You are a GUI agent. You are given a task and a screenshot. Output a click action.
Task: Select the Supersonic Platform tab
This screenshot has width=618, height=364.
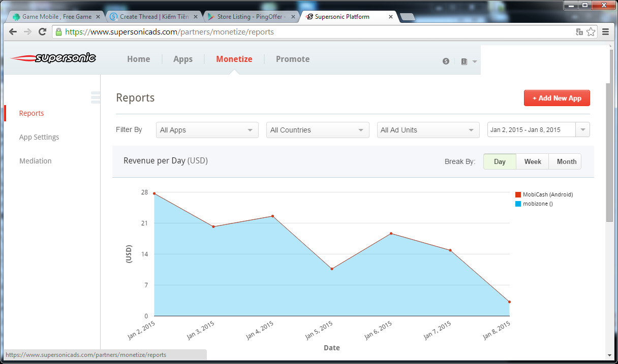(x=348, y=17)
